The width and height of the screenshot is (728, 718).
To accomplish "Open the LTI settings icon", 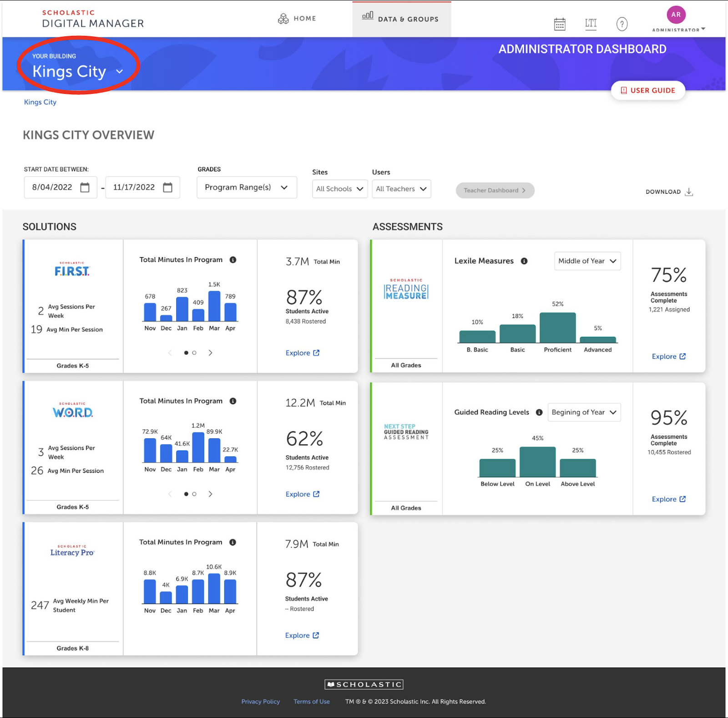I will tap(591, 24).
